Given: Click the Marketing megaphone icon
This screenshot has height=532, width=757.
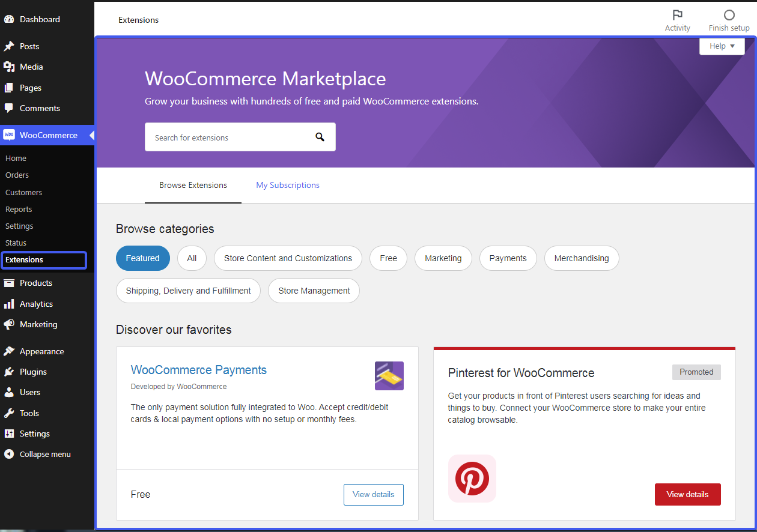Looking at the screenshot, I should (9, 324).
